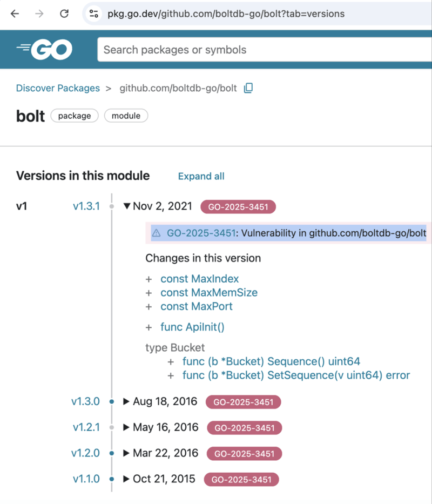The width and height of the screenshot is (432, 504).
Task: Collapse the Nov 2, 2021 version details
Action: (127, 206)
